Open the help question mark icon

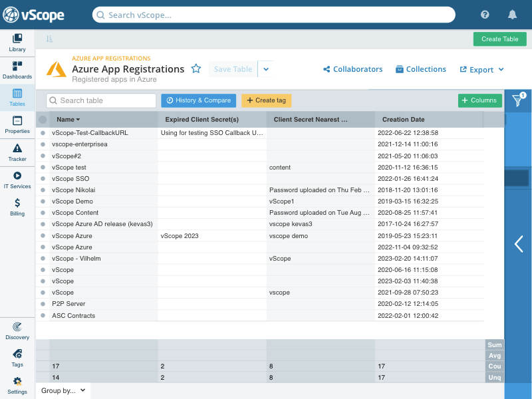485,15
